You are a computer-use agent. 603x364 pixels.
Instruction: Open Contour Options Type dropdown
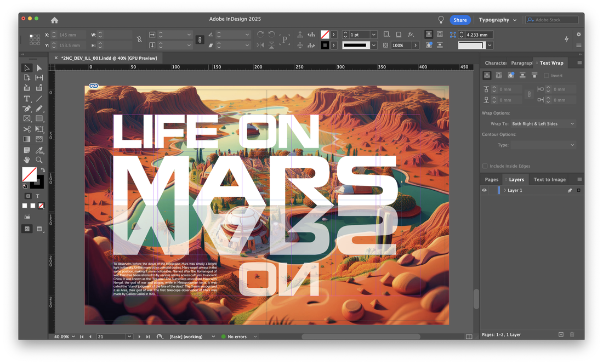click(543, 145)
